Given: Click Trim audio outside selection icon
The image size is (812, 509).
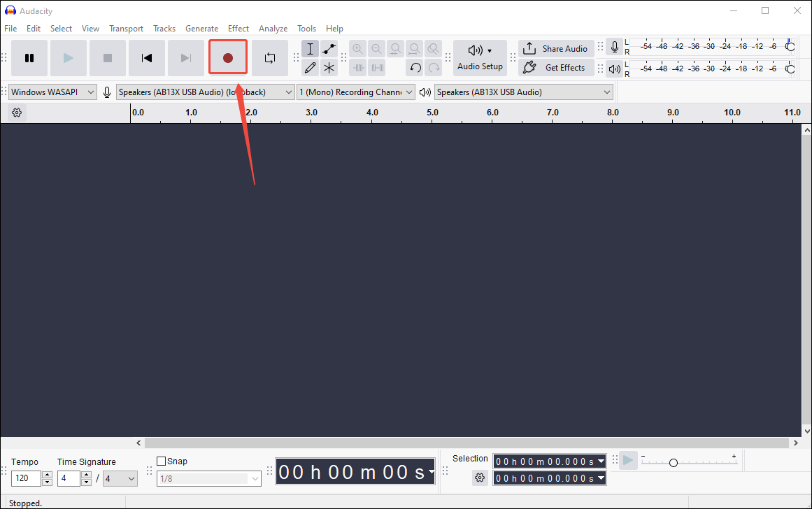Looking at the screenshot, I should click(x=358, y=68).
